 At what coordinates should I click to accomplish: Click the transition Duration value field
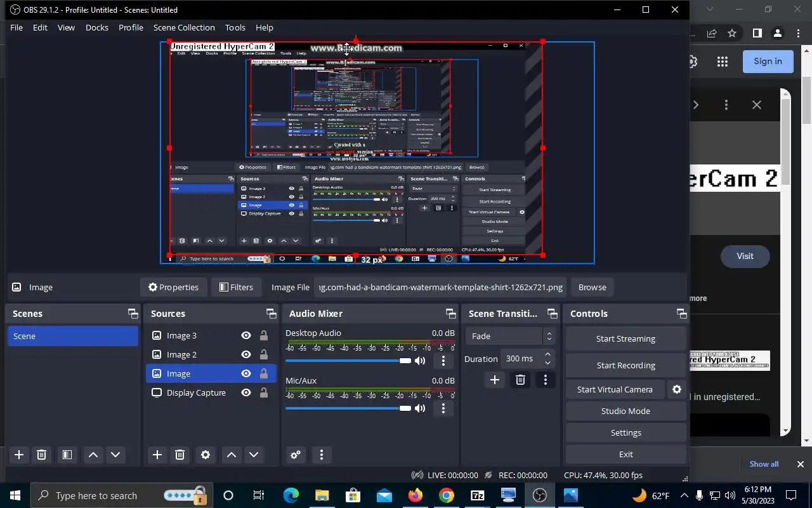[x=521, y=358]
